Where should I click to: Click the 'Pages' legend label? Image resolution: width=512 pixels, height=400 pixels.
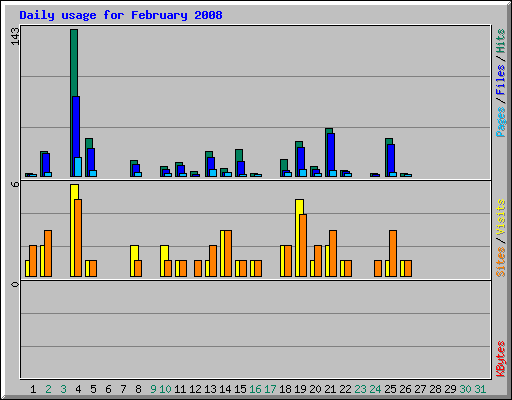500,122
